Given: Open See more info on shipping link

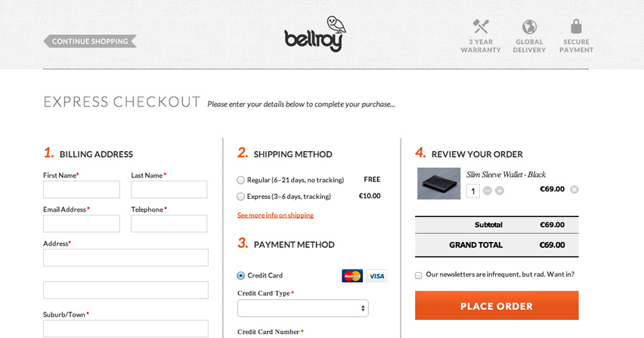Looking at the screenshot, I should point(275,216).
